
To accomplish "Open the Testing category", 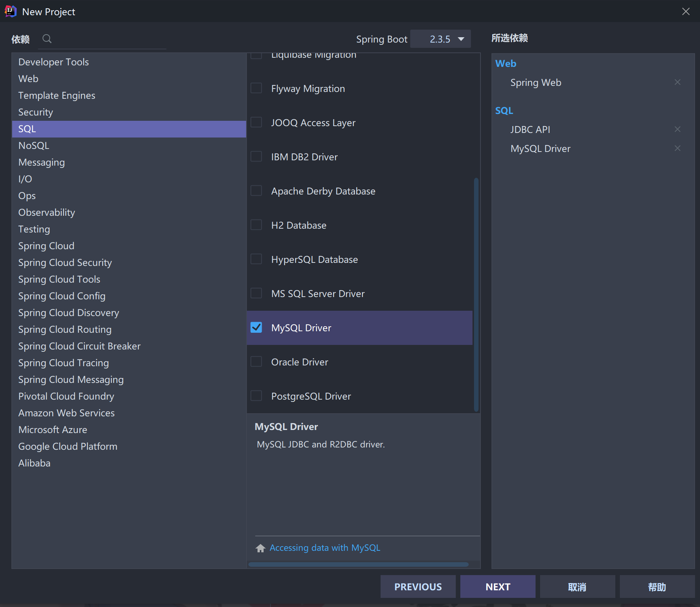I will point(129,229).
